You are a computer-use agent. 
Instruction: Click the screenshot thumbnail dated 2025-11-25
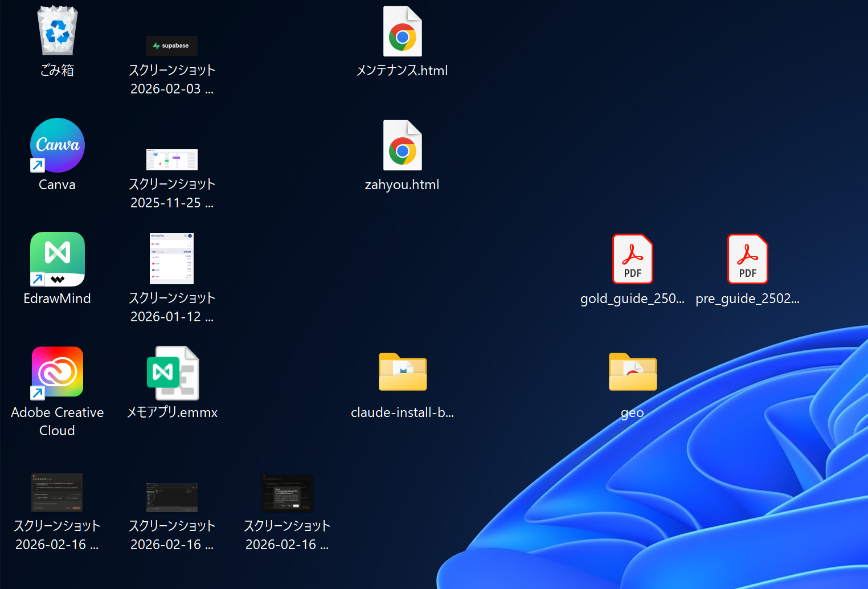172,159
